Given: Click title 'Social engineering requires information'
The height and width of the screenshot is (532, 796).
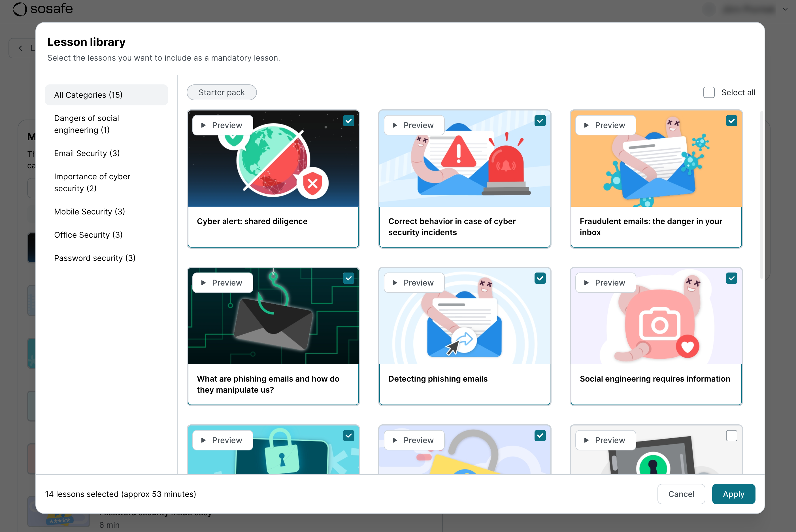Looking at the screenshot, I should tap(655, 379).
